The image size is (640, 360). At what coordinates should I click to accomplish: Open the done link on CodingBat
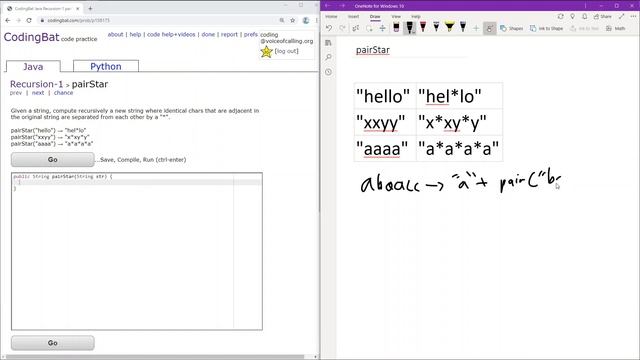point(208,34)
